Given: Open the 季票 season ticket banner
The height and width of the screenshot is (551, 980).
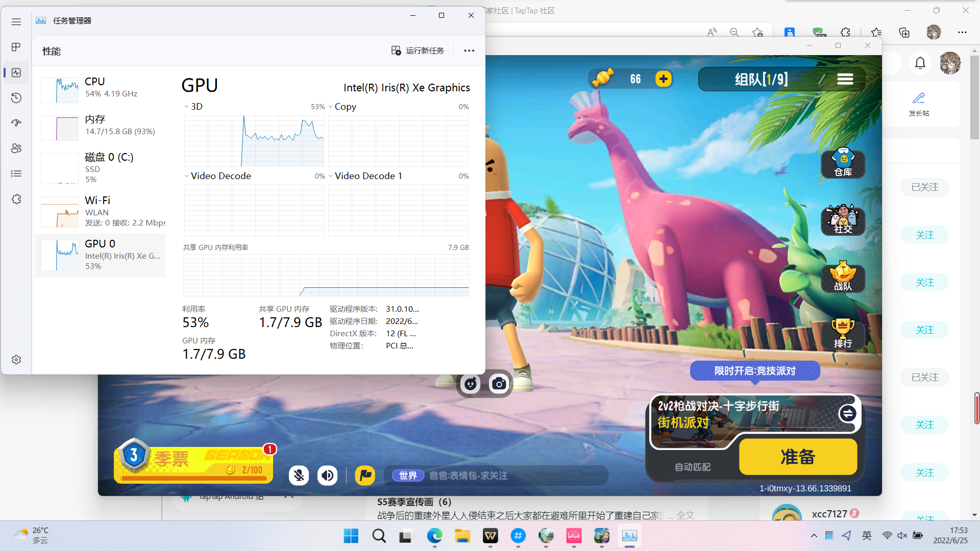Looking at the screenshot, I should (x=194, y=461).
